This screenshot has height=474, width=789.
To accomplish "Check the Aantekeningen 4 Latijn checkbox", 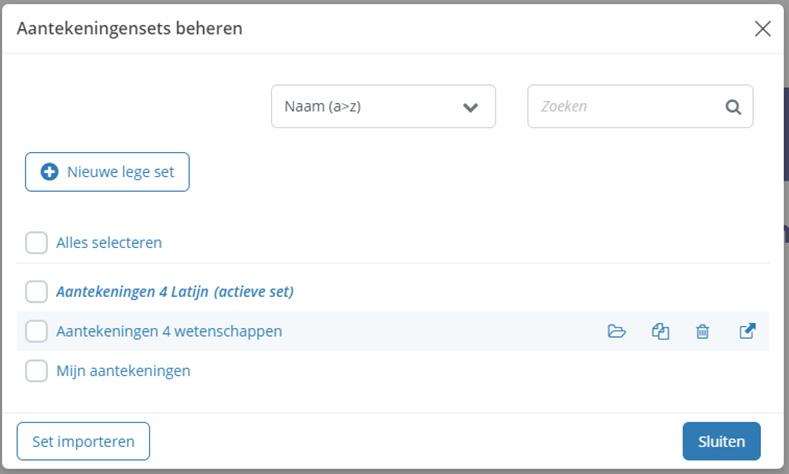I will 37,292.
